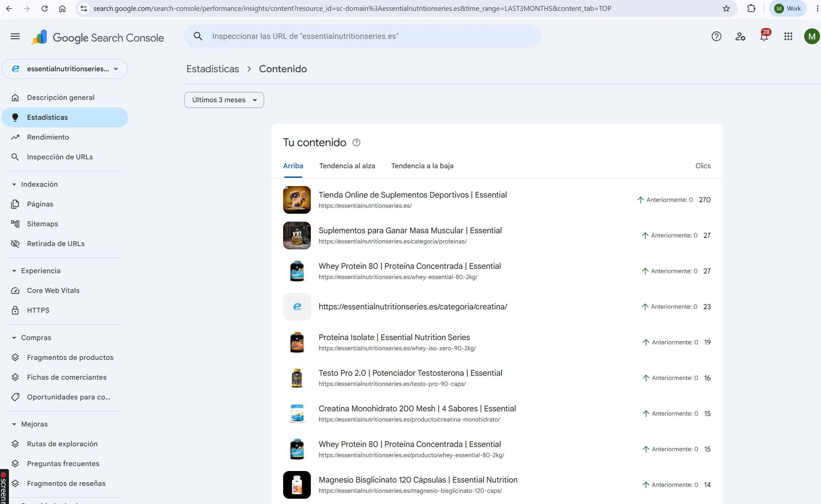Open the whey-essential-80-2kg URL row with 27 clicks
This screenshot has height=504, width=821.
[x=497, y=271]
